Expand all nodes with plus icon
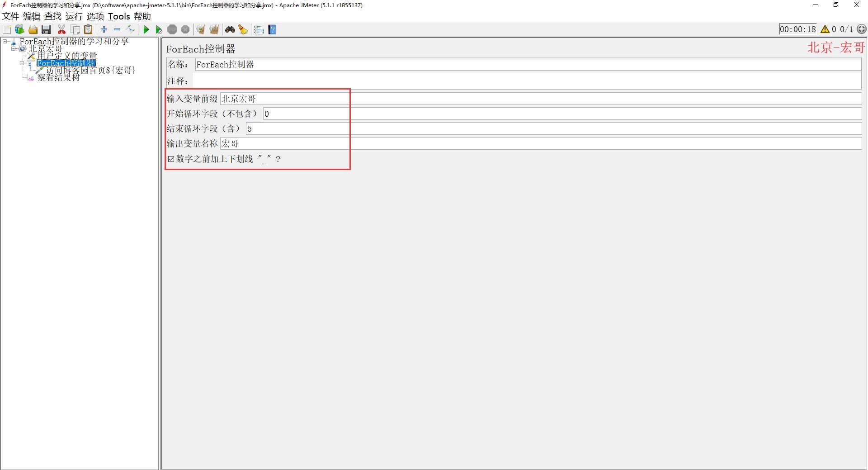The height and width of the screenshot is (470, 868). [x=104, y=29]
